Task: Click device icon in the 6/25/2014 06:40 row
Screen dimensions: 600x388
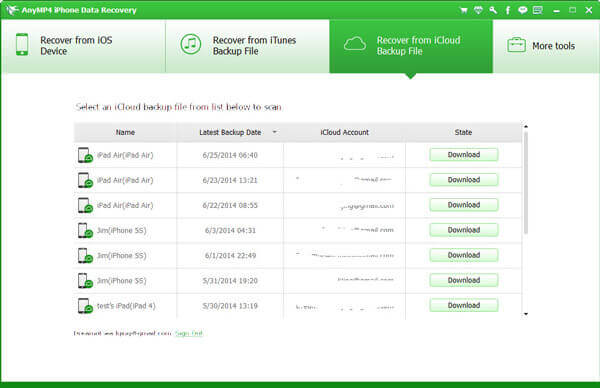Action: 85,155
